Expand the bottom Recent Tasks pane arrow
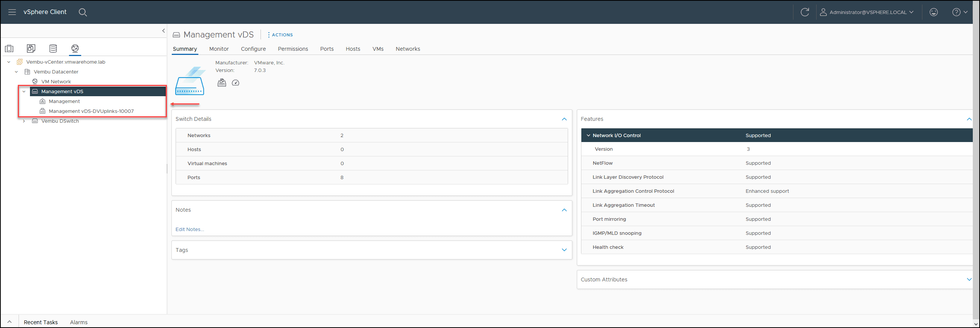Viewport: 980px width, 328px height. (x=9, y=322)
